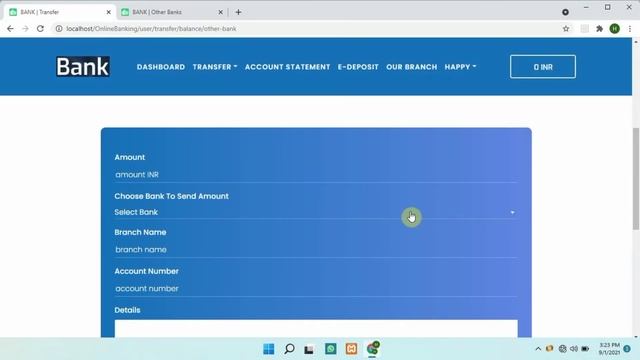This screenshot has height=360, width=640.
Task: Reload the current page
Action: (x=40, y=29)
